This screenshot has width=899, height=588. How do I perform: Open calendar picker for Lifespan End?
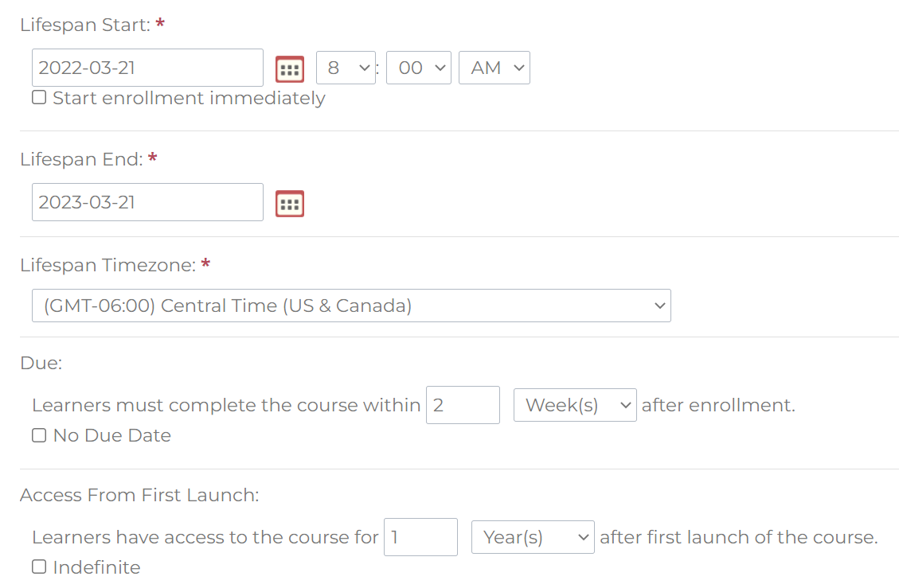pyautogui.click(x=290, y=204)
